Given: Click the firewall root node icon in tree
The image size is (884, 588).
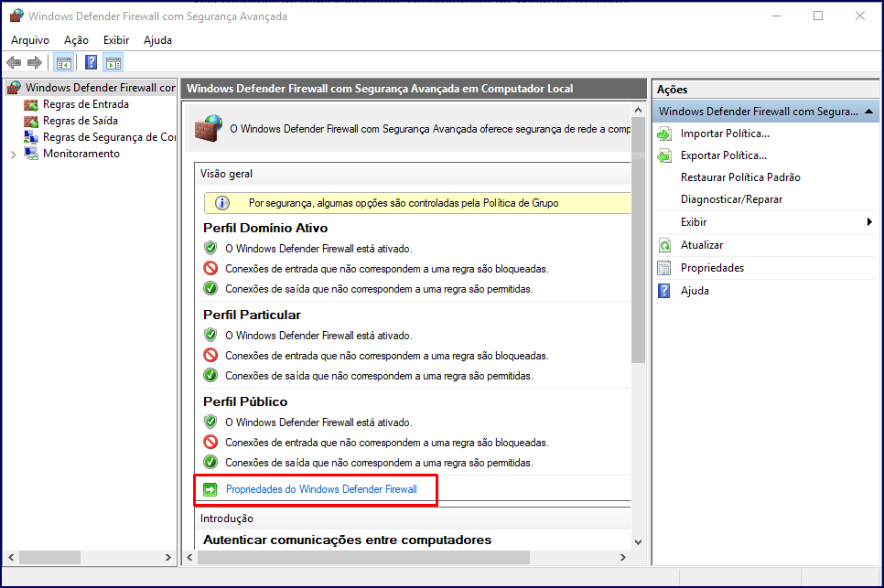Looking at the screenshot, I should tap(14, 88).
